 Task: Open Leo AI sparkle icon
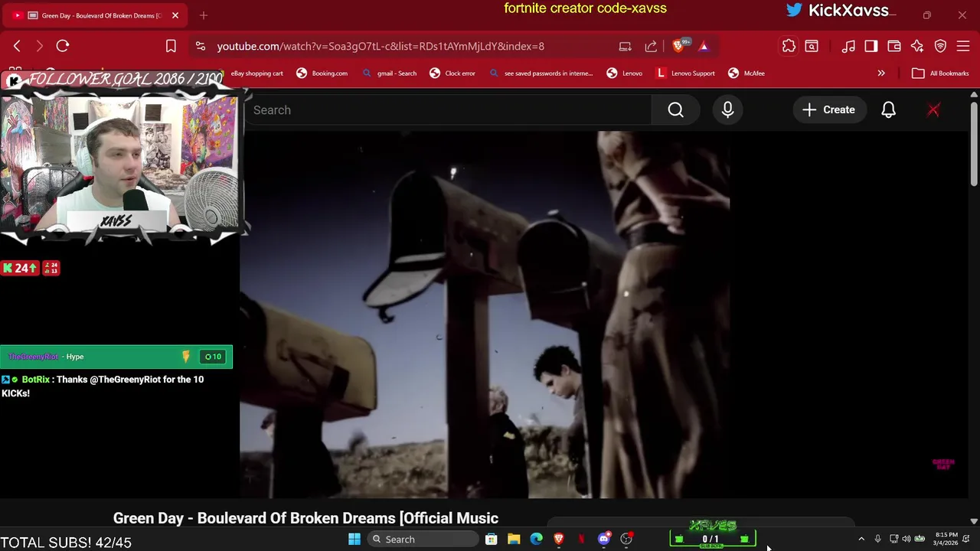coord(917,46)
